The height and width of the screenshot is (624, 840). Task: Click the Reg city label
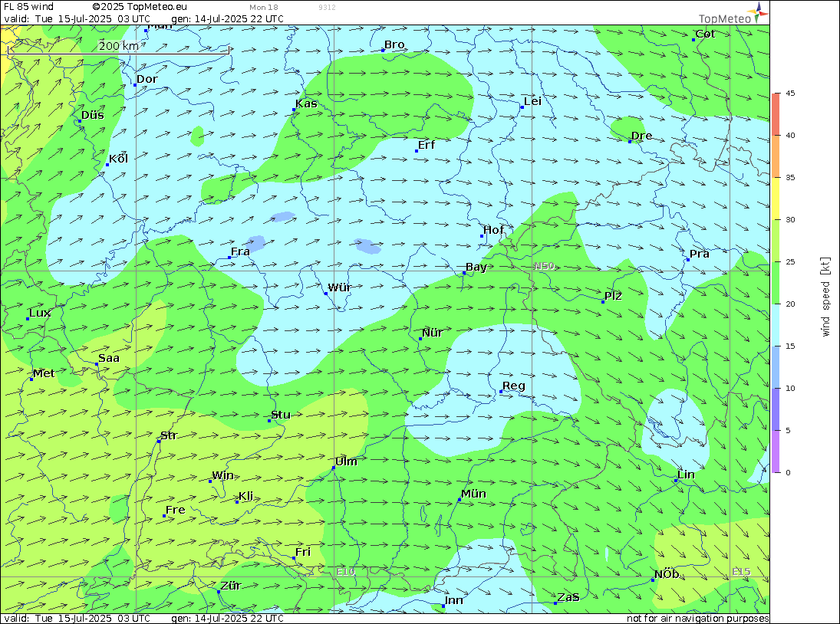pos(514,386)
